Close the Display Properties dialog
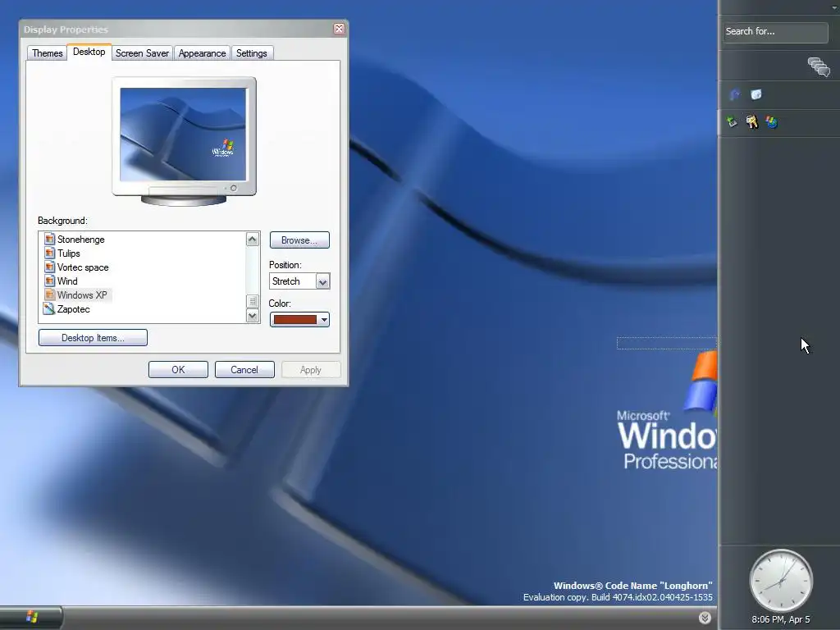 [x=339, y=29]
